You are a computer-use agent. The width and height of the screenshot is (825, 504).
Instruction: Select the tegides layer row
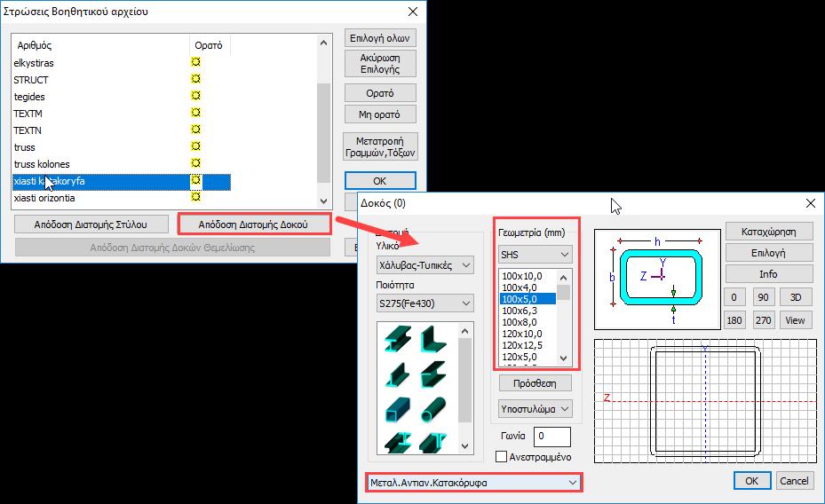tap(121, 96)
